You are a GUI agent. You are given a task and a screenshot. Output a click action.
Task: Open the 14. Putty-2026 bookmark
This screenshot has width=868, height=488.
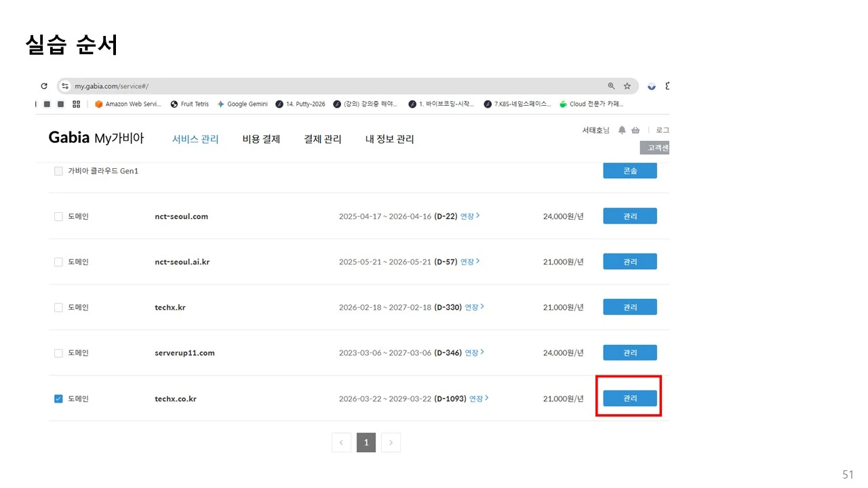300,104
